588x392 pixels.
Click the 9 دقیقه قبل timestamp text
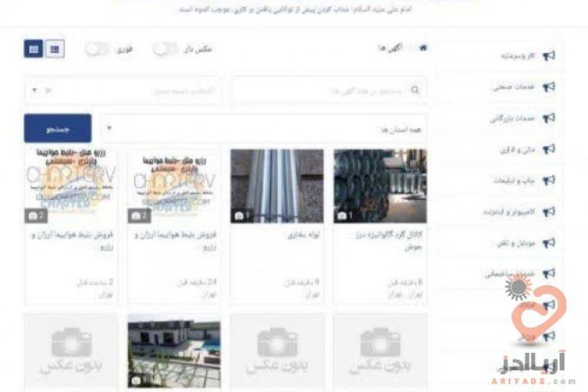(x=302, y=282)
